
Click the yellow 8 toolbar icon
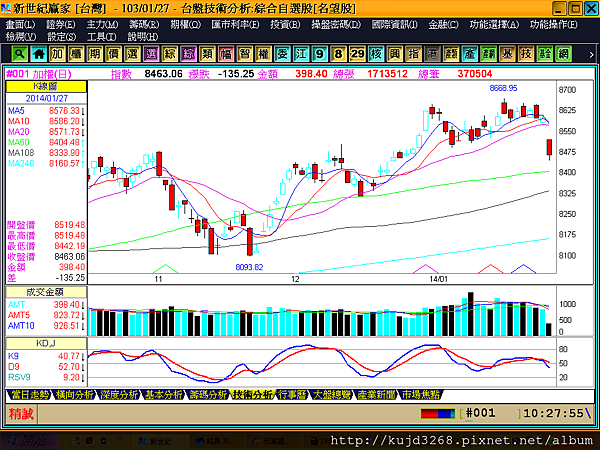tap(338, 54)
